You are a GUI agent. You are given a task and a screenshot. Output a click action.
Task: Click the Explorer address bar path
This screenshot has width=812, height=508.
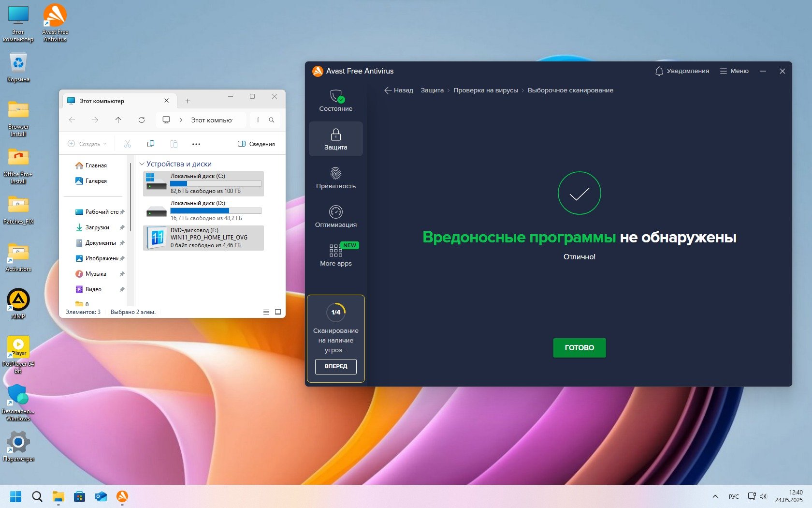212,120
